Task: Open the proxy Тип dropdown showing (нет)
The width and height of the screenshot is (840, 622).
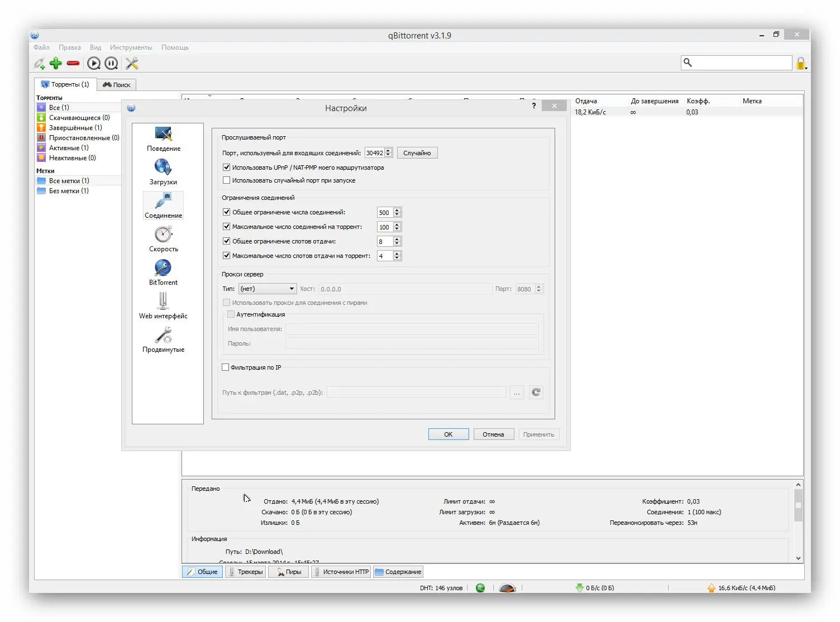Action: pos(268,289)
